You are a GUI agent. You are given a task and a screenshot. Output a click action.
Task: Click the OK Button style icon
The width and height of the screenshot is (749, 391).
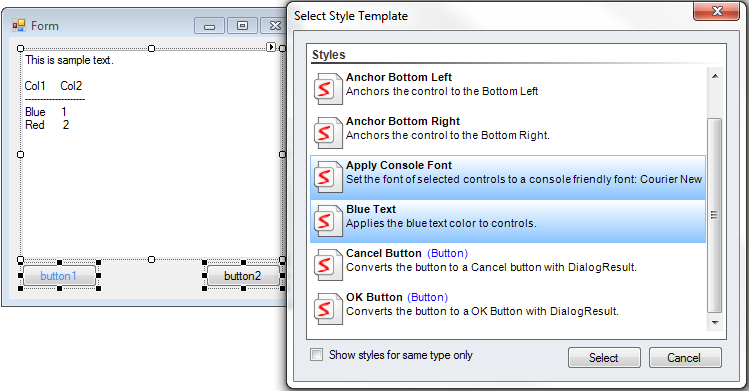pyautogui.click(x=328, y=308)
